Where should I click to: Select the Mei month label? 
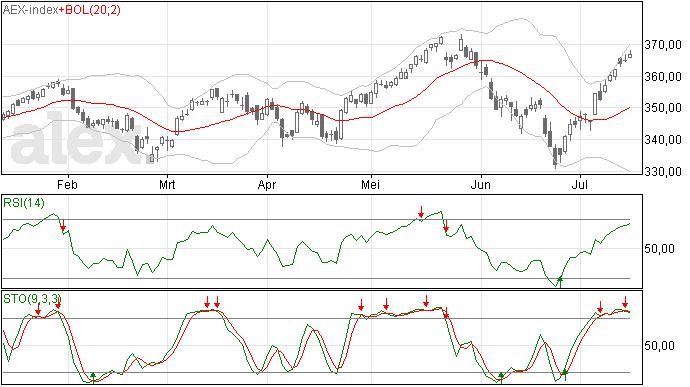pyautogui.click(x=371, y=184)
